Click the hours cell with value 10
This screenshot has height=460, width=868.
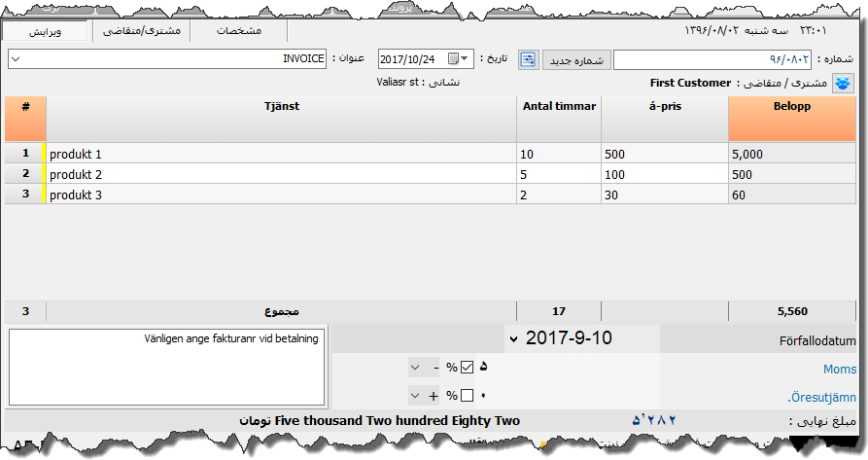click(559, 154)
